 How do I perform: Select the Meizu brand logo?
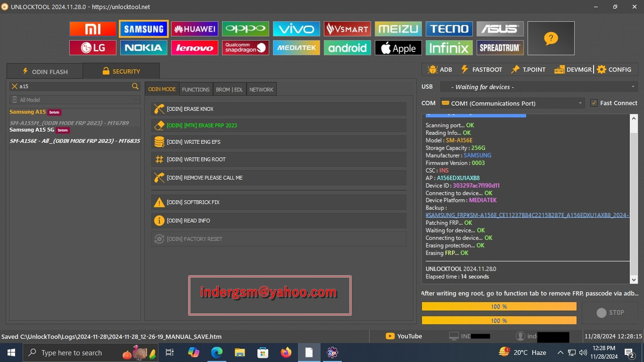[398, 29]
